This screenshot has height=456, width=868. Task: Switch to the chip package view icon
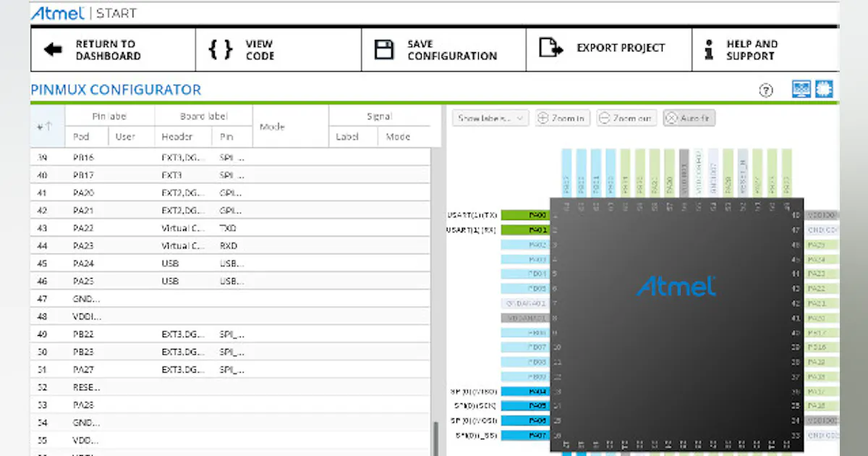click(x=824, y=89)
